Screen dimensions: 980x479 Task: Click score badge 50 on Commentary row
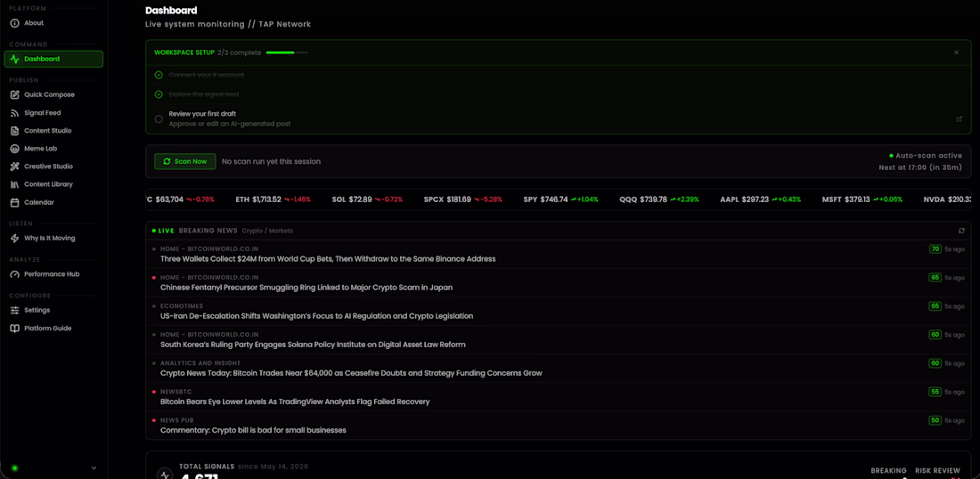[935, 421]
